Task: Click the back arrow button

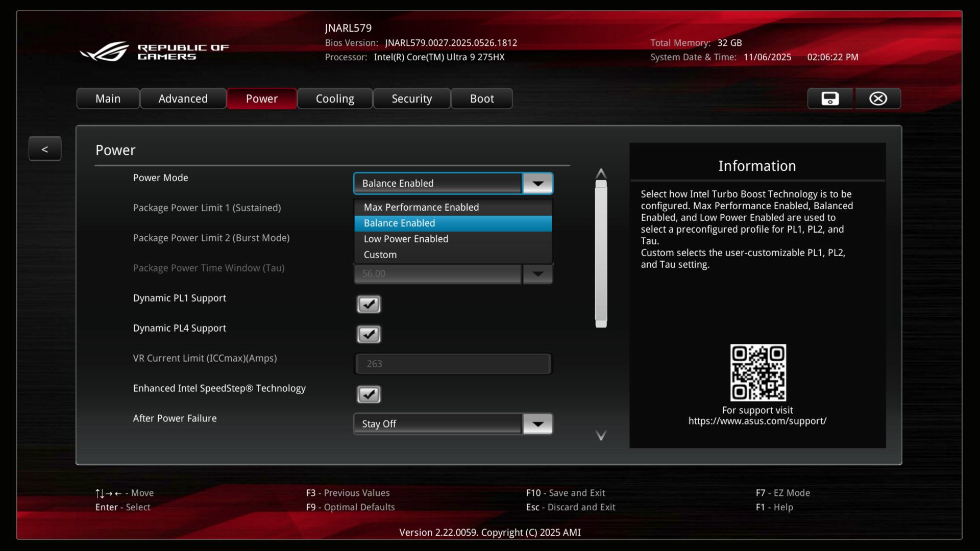Action: 45,149
